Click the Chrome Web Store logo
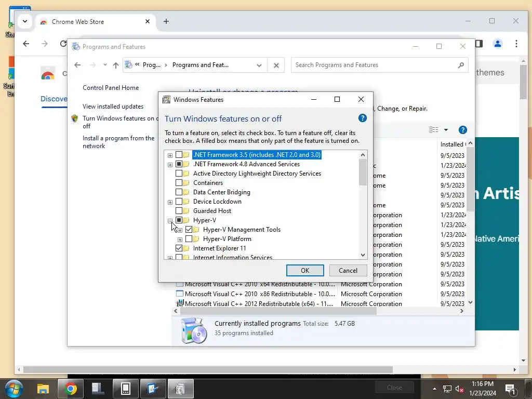The image size is (532, 399). (x=48, y=74)
